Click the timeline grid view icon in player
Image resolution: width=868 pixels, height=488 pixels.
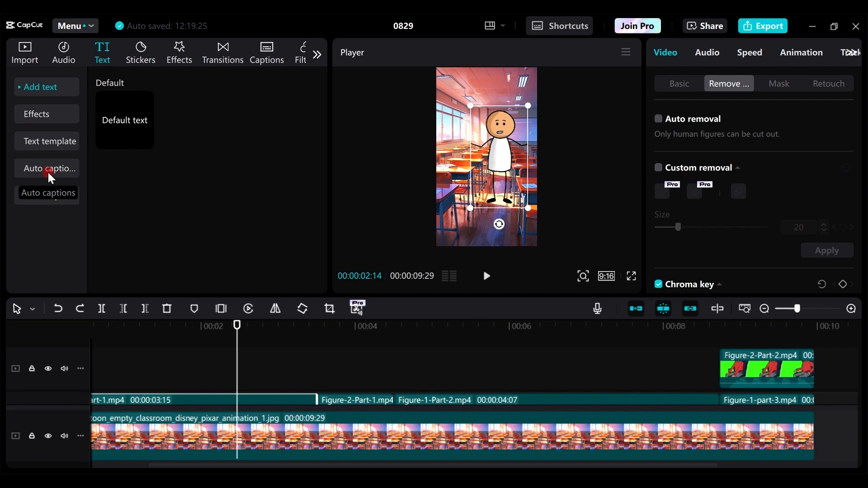[449, 276]
